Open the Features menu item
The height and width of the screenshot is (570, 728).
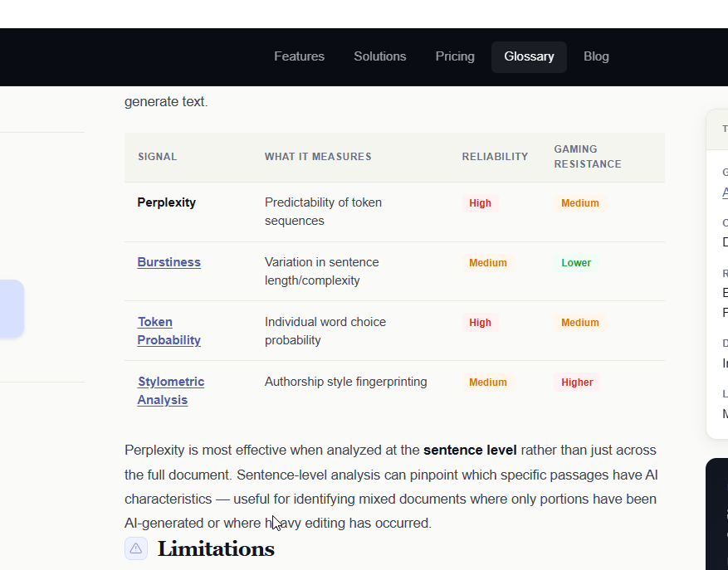pyautogui.click(x=299, y=56)
